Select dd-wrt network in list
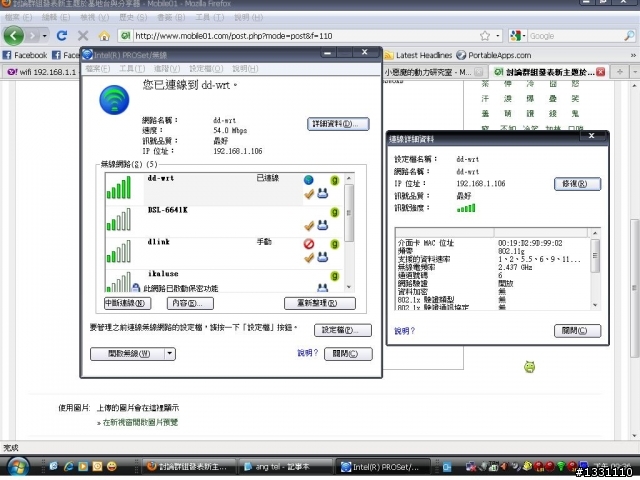 (x=224, y=189)
